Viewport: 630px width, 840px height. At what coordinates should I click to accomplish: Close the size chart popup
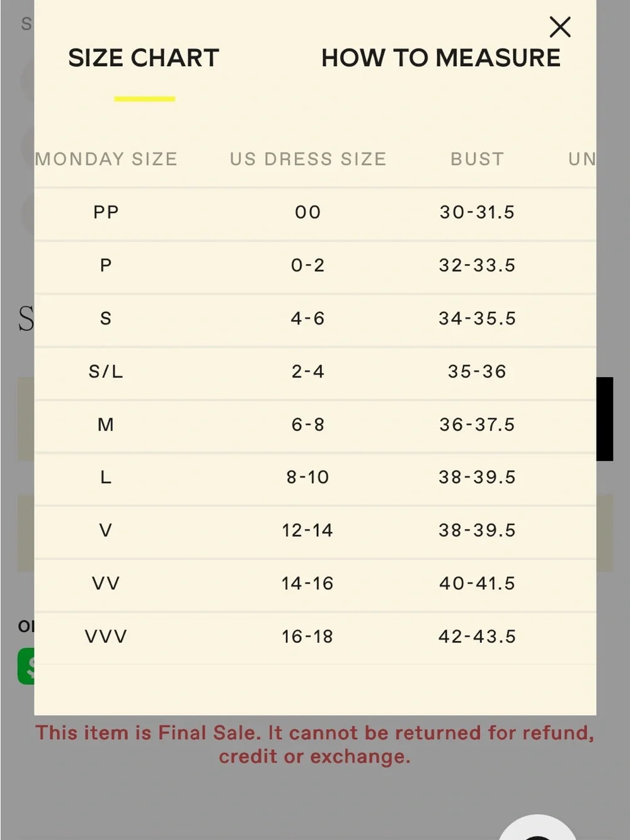click(x=559, y=27)
